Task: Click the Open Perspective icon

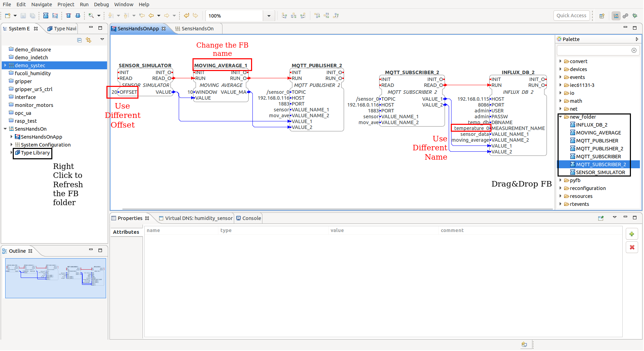Action: tap(602, 16)
